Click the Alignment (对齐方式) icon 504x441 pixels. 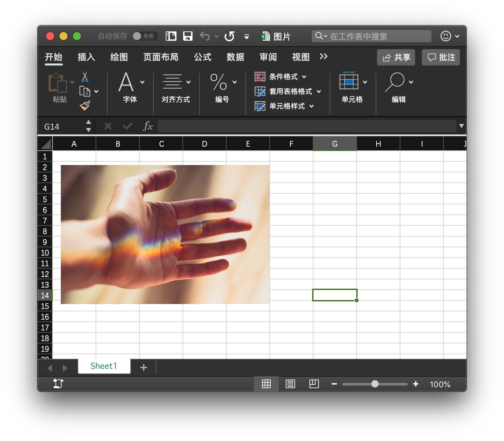click(172, 82)
